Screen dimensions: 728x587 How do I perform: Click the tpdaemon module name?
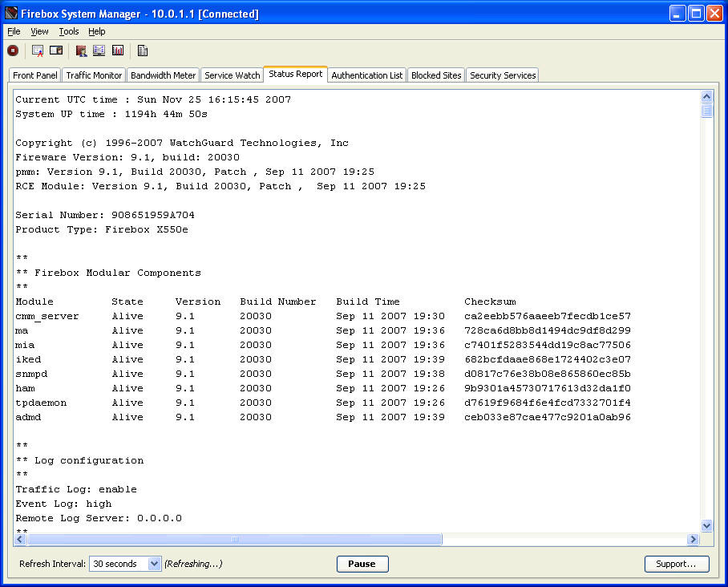(41, 403)
